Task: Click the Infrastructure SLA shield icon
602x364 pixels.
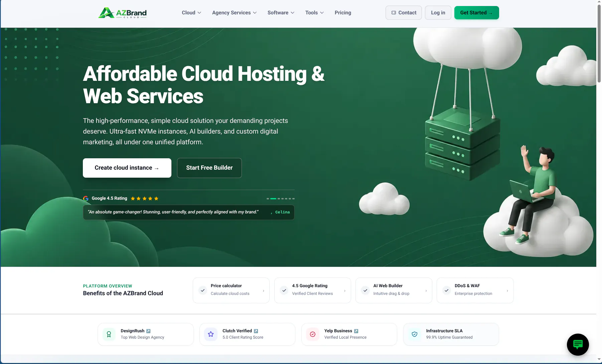Action: (x=415, y=334)
